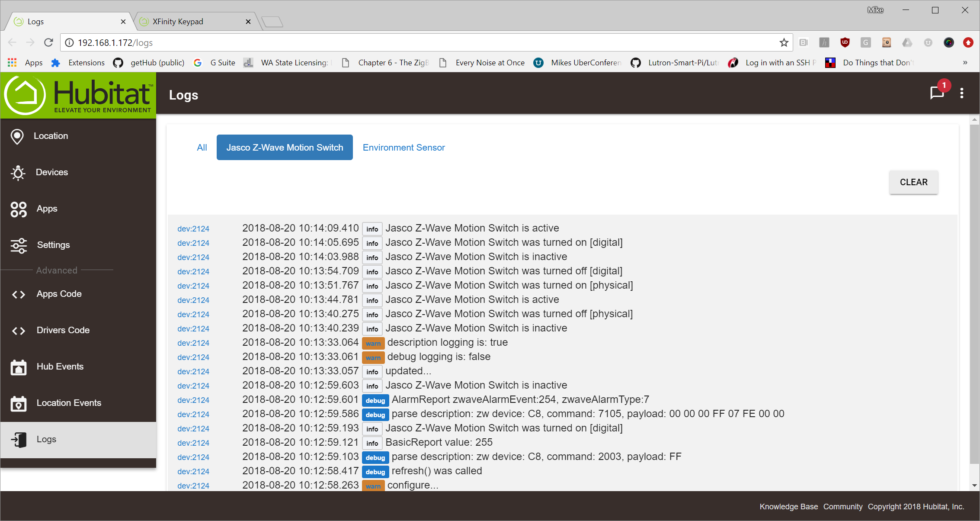Open Apps Code brackets icon
980x521 pixels.
(19, 294)
